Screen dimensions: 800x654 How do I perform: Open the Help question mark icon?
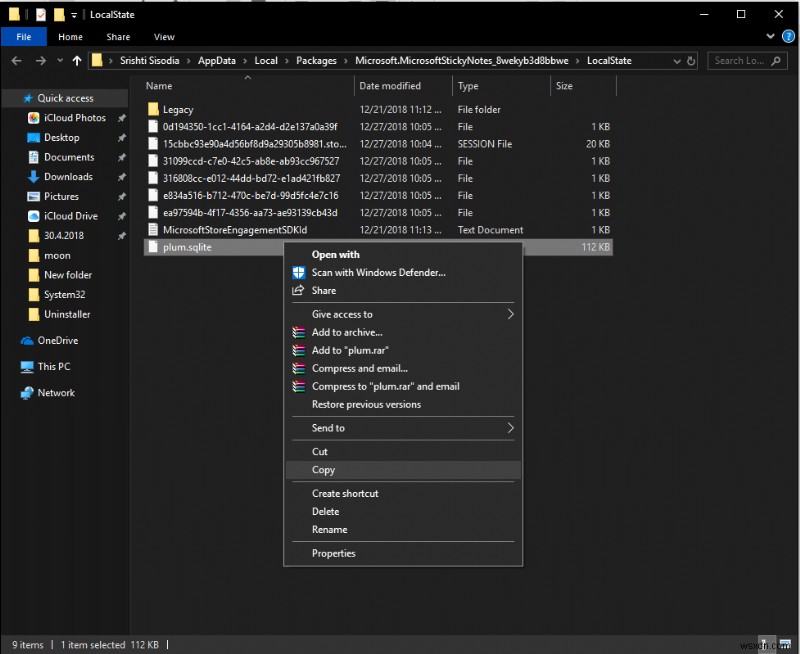pyautogui.click(x=788, y=36)
